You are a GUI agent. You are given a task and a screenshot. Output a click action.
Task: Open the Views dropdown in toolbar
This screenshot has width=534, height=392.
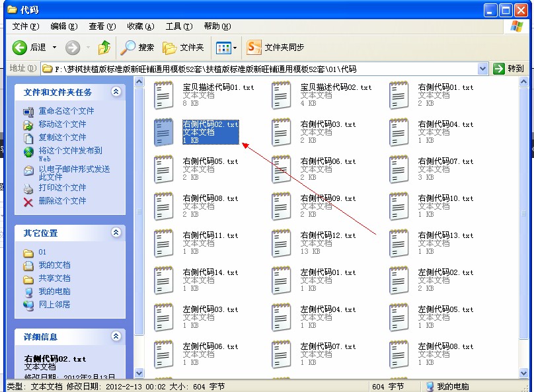(226, 48)
